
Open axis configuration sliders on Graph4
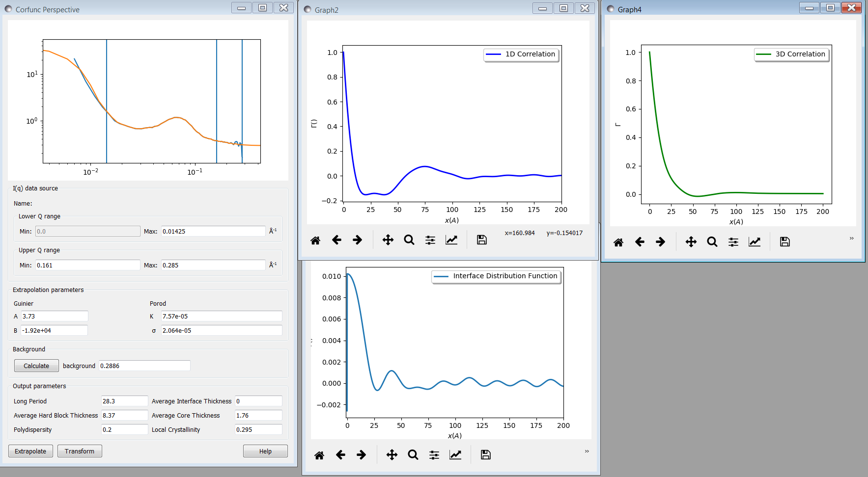tap(733, 241)
